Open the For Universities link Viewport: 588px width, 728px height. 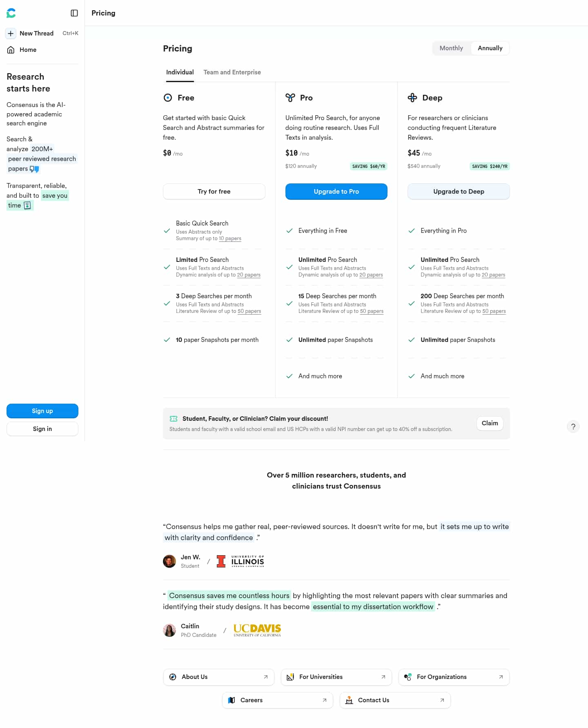336,677
